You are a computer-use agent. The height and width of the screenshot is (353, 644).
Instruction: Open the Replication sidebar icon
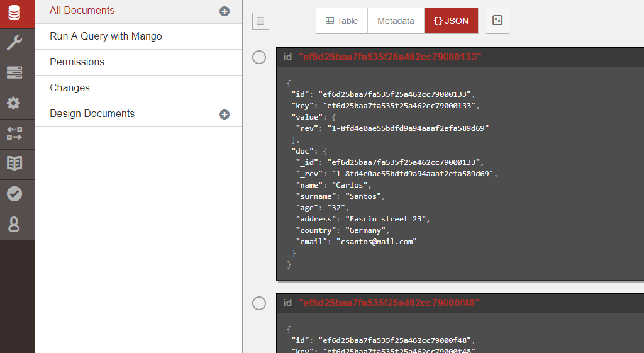(x=14, y=133)
